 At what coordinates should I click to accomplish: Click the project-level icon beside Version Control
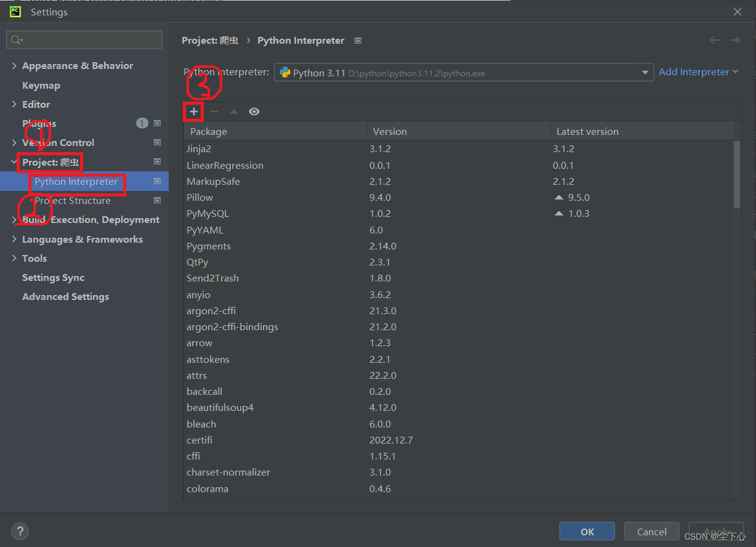tap(157, 142)
